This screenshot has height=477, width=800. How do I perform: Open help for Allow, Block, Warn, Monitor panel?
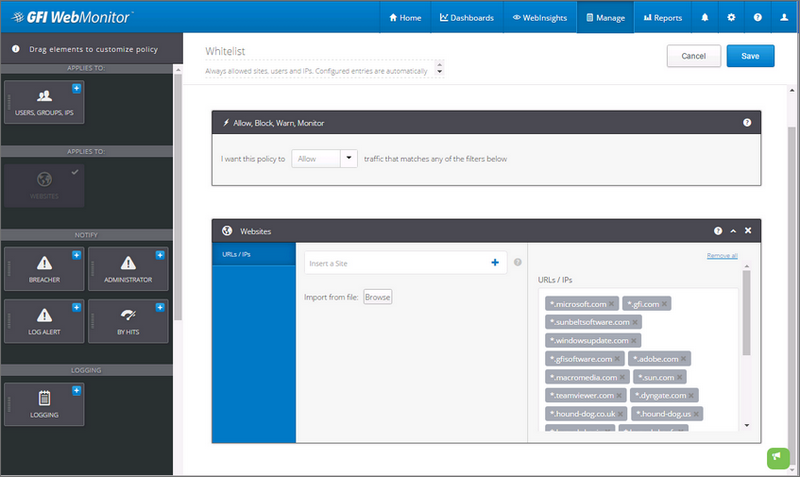(x=747, y=122)
